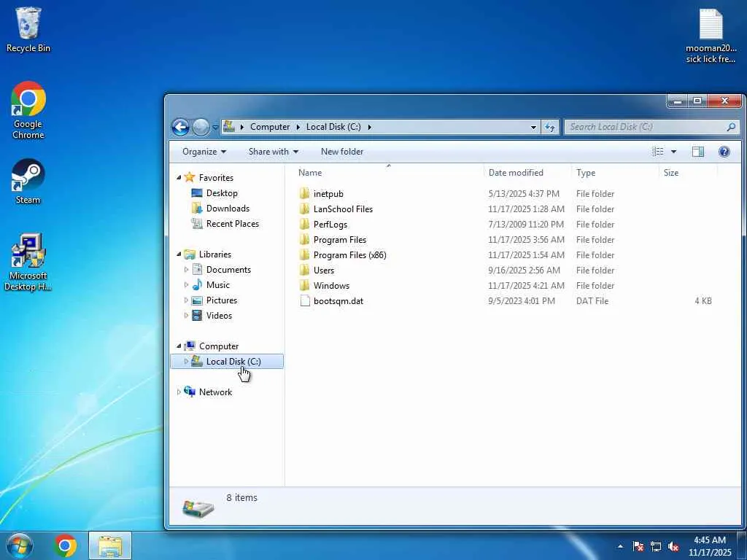Select the LanSchool Files folder icon
The height and width of the screenshot is (560, 747).
click(x=305, y=209)
